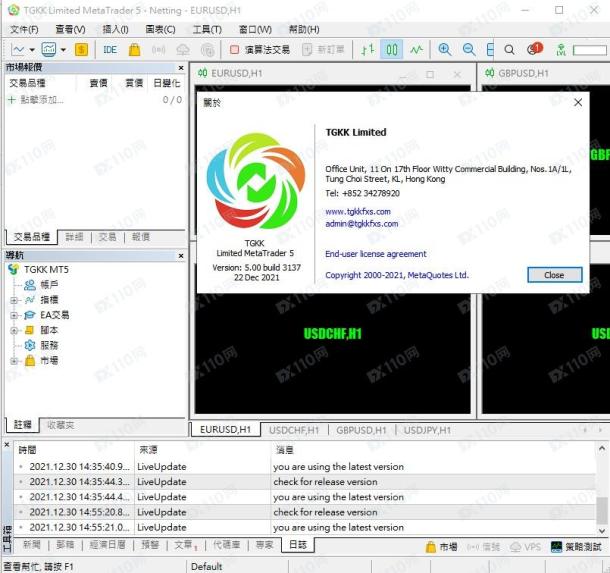Open the profiles dropdown arrow
Viewport: 610px width, 573px height.
63,50
